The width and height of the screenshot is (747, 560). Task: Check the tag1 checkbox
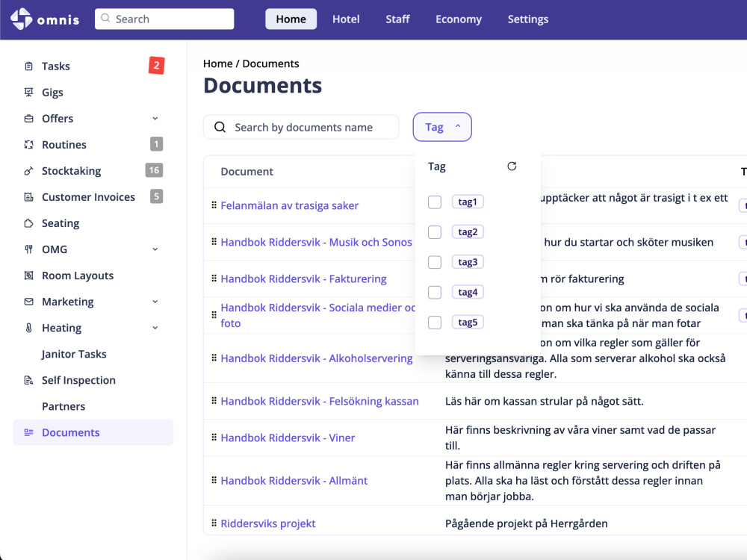tap(435, 202)
